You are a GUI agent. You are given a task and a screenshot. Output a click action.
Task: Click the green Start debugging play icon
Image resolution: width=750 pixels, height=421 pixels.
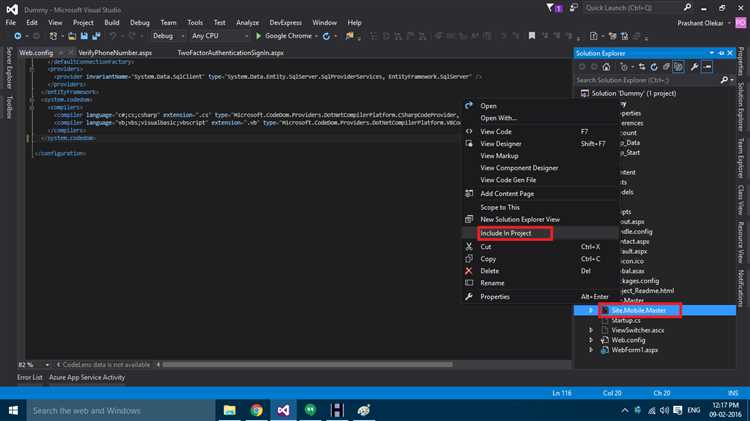(258, 36)
